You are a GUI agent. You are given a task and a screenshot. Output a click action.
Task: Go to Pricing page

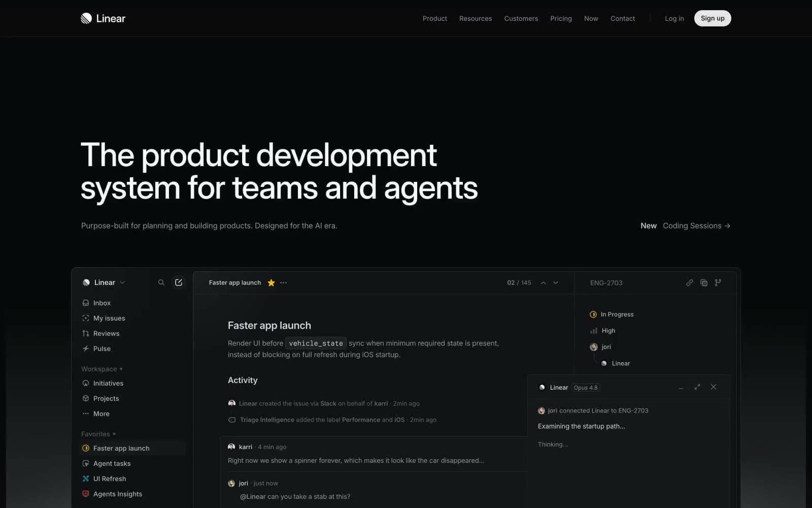pos(561,18)
